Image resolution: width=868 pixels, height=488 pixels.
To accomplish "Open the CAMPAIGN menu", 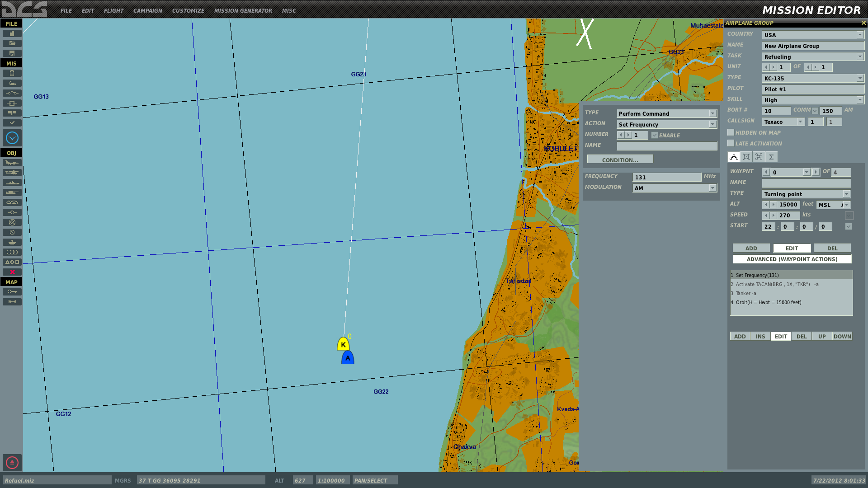I will tap(147, 10).
